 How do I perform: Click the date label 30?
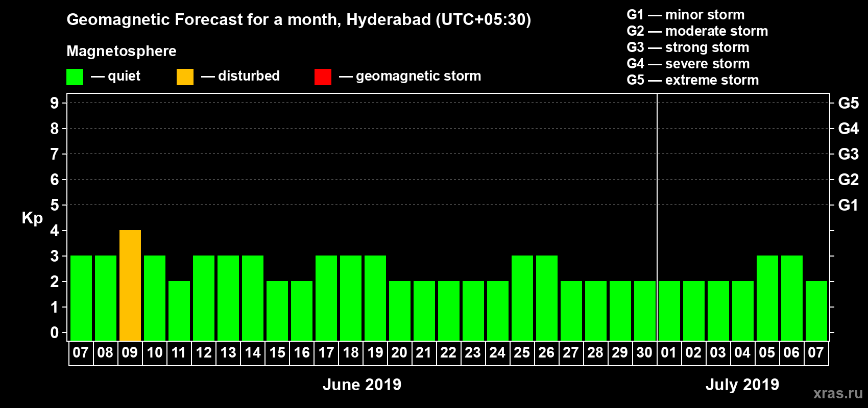644,353
